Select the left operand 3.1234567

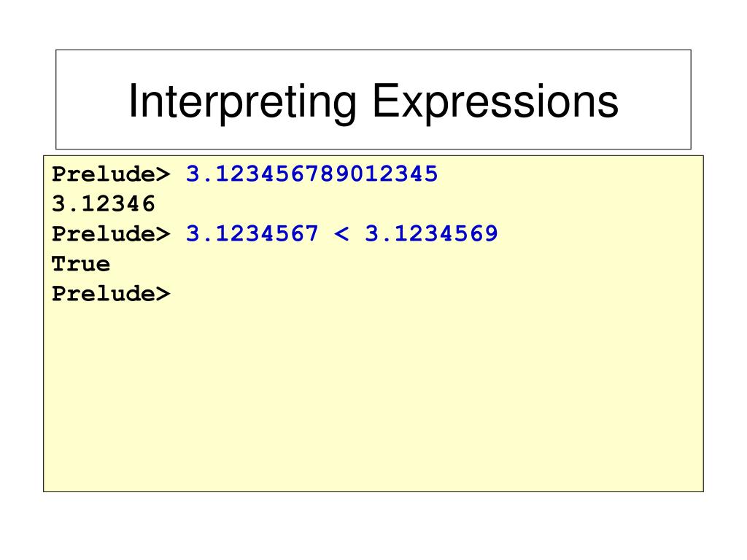coord(252,234)
